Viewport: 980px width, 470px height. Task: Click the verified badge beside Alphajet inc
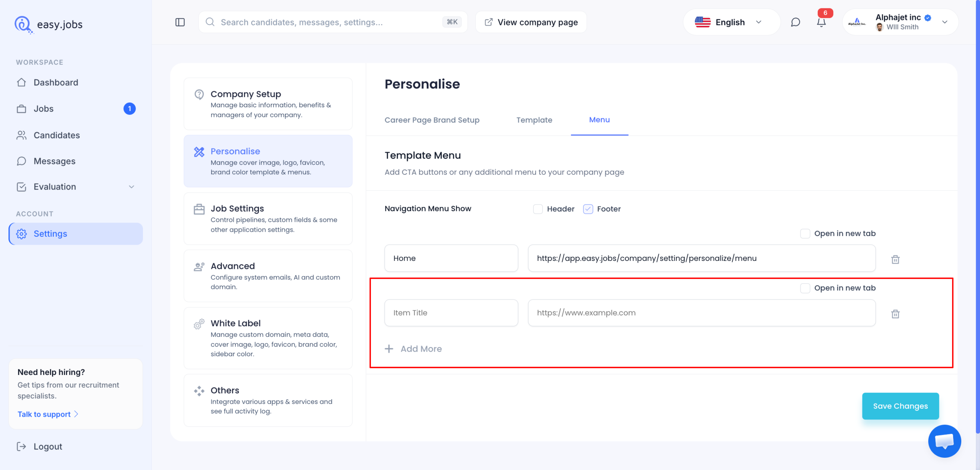tap(928, 18)
